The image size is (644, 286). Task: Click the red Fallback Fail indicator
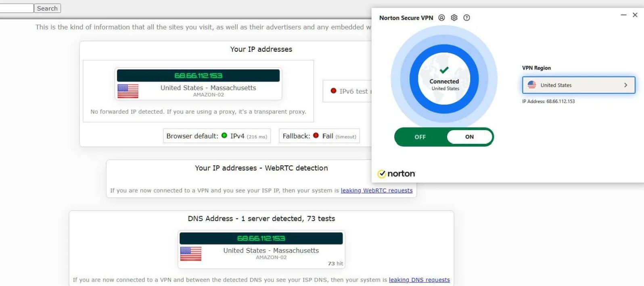(x=316, y=136)
